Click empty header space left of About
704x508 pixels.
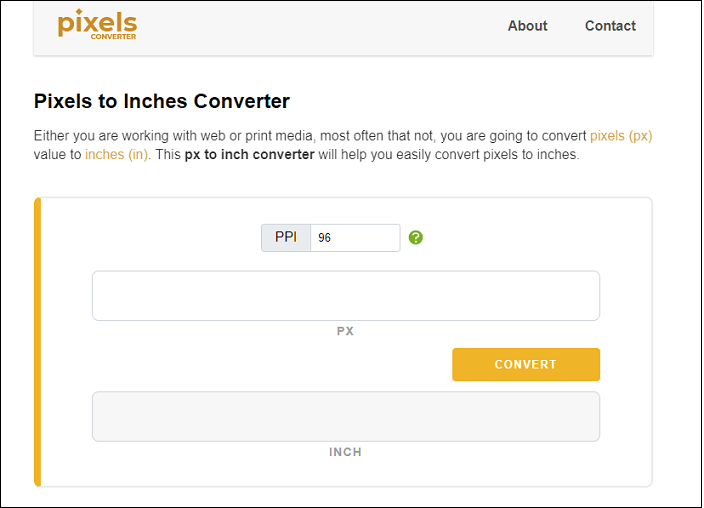(x=320, y=26)
